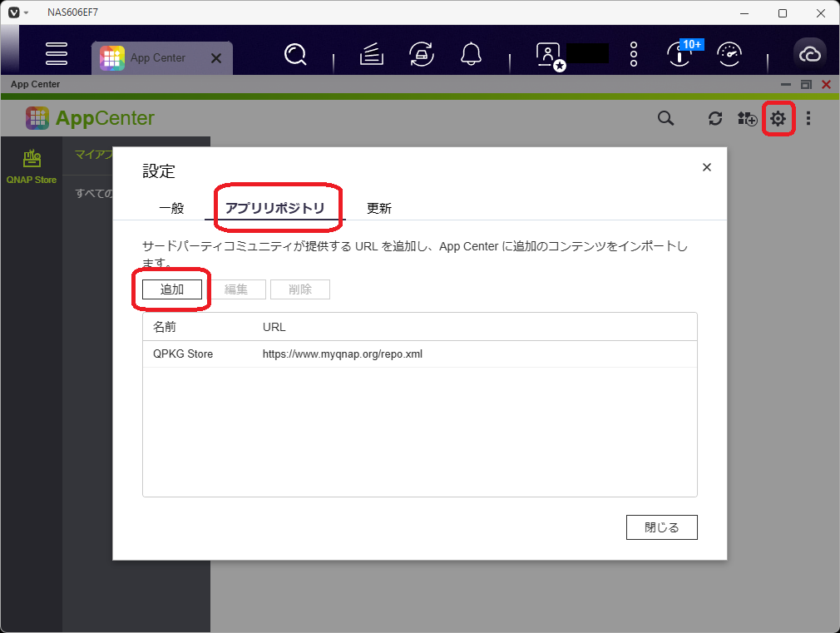Viewport: 840px width, 633px height.
Task: Select QNAP Store in the sidebar
Action: click(31, 165)
